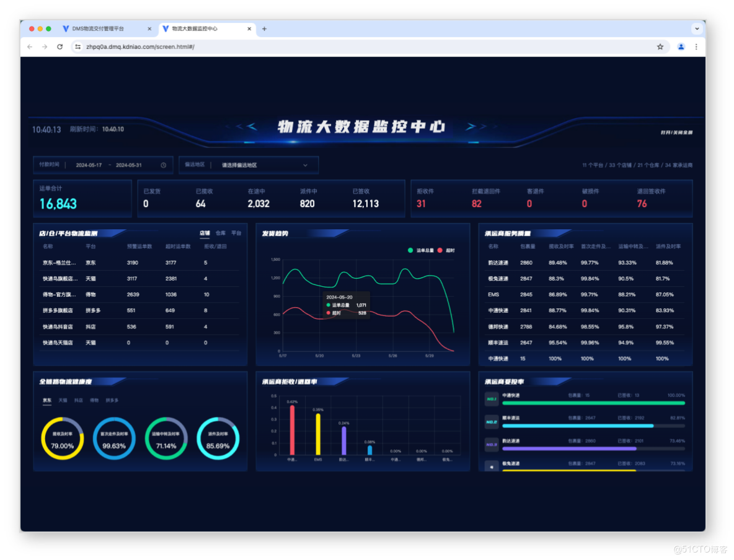The height and width of the screenshot is (560, 734).
Task: Bookmark this page with the star icon
Action: click(x=660, y=47)
